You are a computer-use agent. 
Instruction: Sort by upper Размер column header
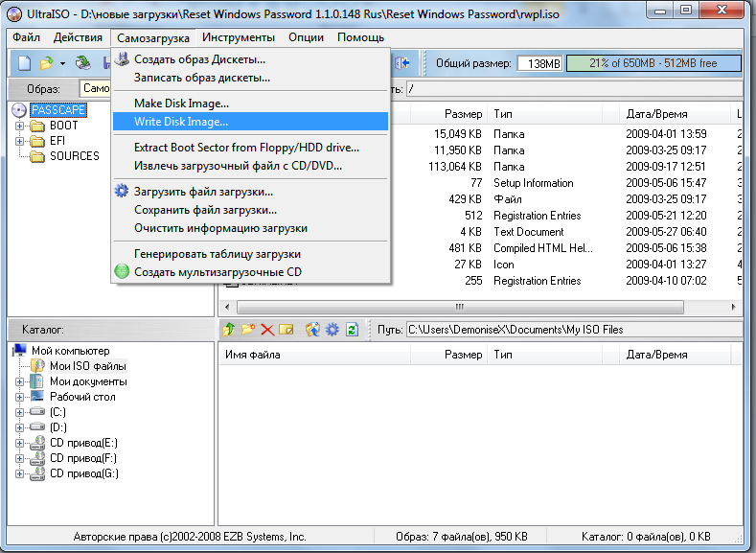448,114
